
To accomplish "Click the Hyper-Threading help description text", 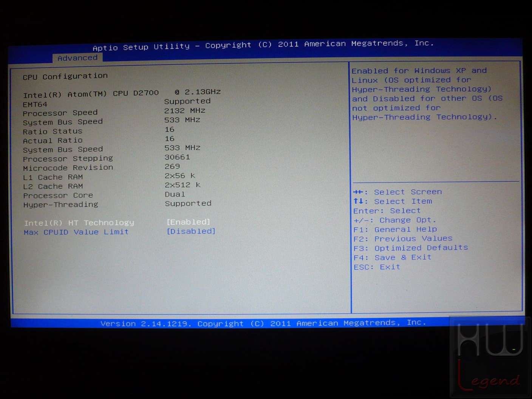I will 427,94.
